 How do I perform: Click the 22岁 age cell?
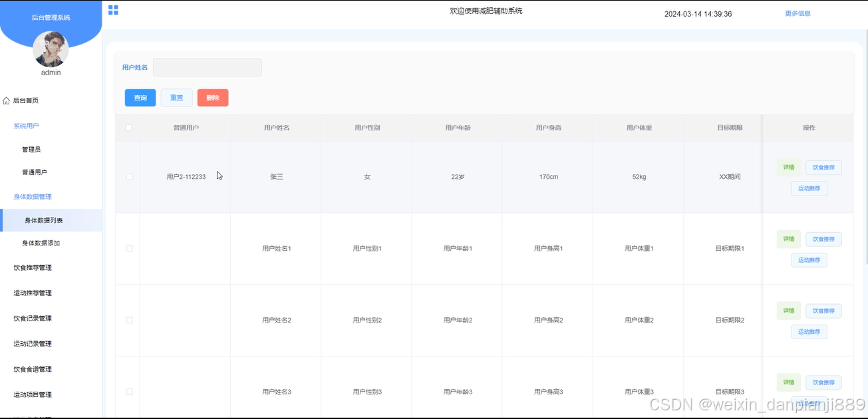(458, 177)
